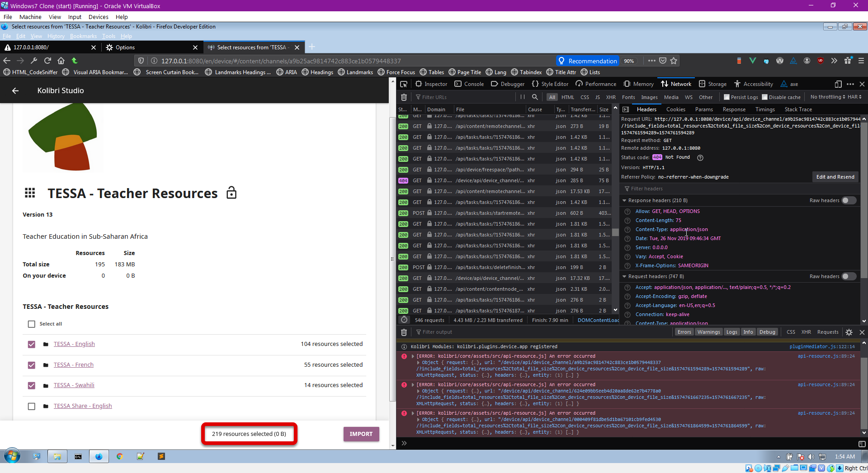The width and height of the screenshot is (868, 473).
Task: Switch to Inspector tab
Action: (x=431, y=84)
